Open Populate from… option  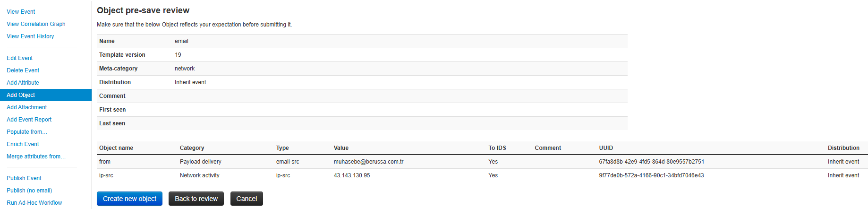coord(27,132)
